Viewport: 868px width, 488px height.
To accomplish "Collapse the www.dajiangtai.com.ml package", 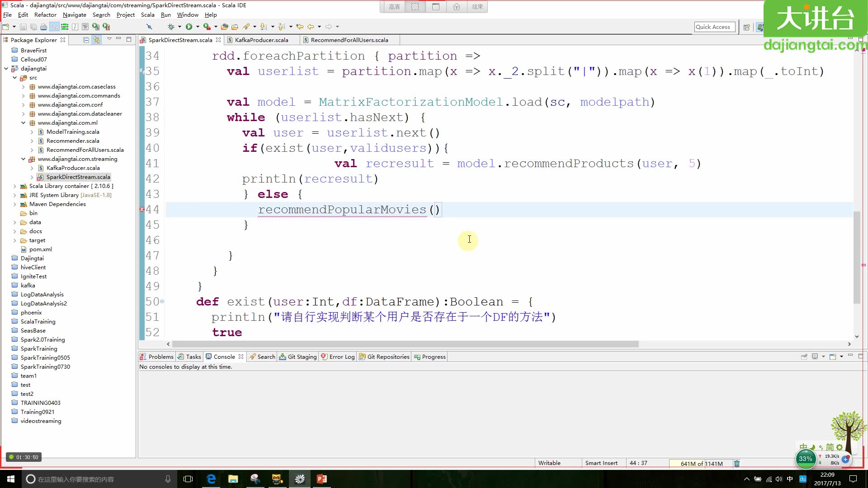I will [x=24, y=123].
